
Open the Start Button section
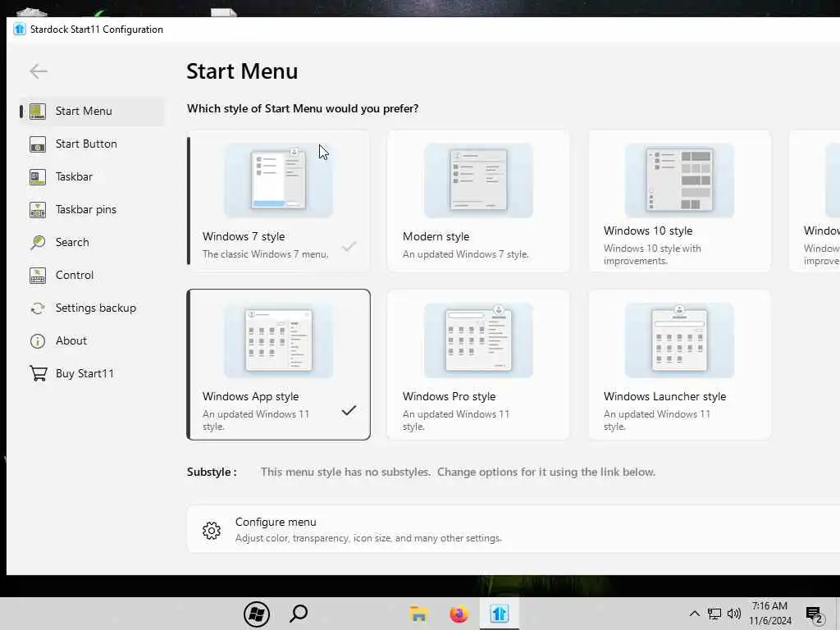click(92, 144)
